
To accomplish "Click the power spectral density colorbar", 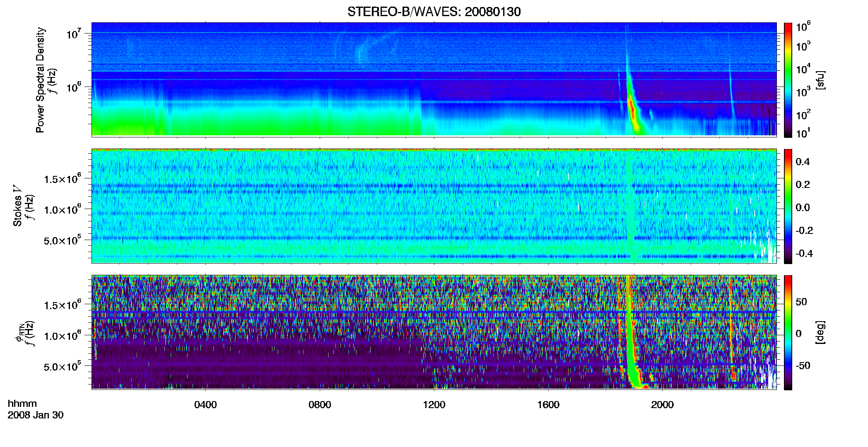I will pos(788,80).
